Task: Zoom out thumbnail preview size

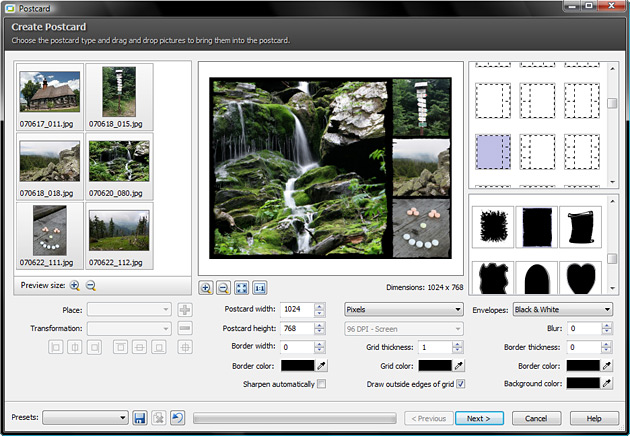Action: (91, 286)
